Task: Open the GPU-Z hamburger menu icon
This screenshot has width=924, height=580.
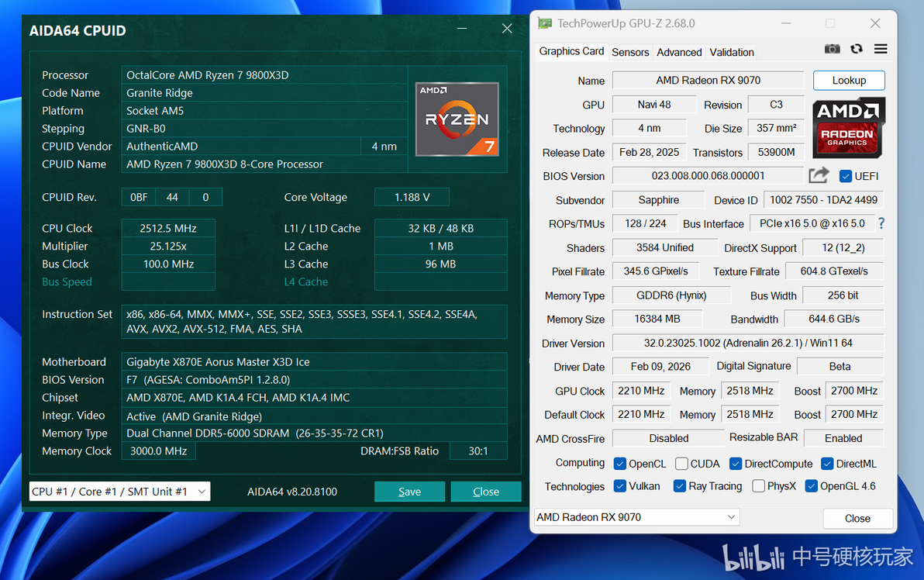Action: 881,49
